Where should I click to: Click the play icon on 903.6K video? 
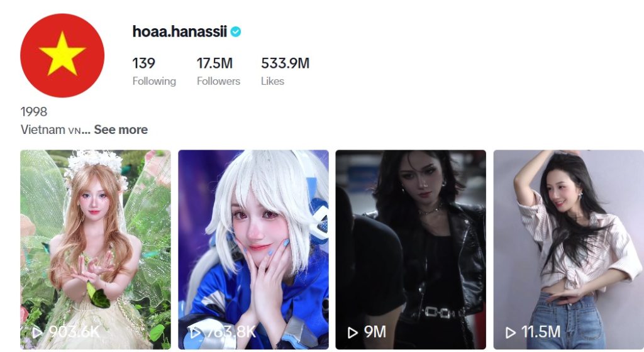pyautogui.click(x=37, y=332)
